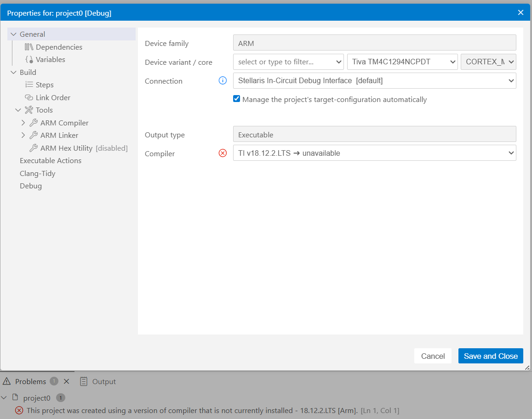Click the device variant filter field
This screenshot has height=419, width=532.
click(284, 62)
